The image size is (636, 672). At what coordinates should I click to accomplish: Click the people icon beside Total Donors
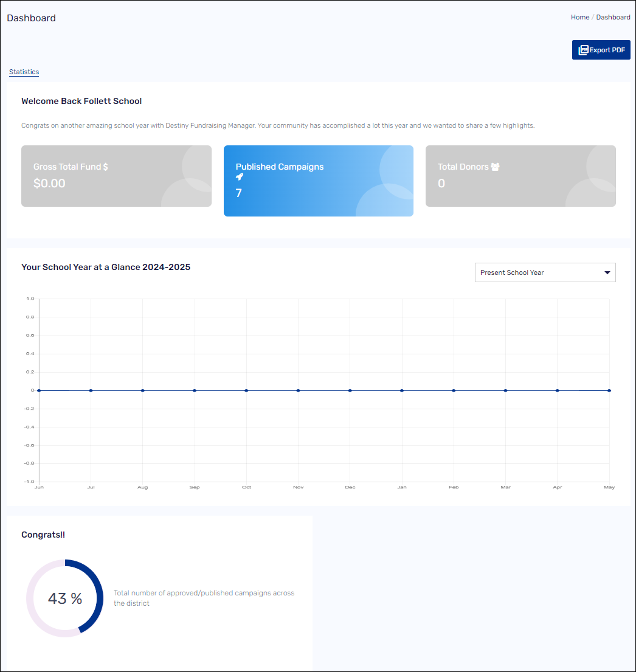point(495,167)
